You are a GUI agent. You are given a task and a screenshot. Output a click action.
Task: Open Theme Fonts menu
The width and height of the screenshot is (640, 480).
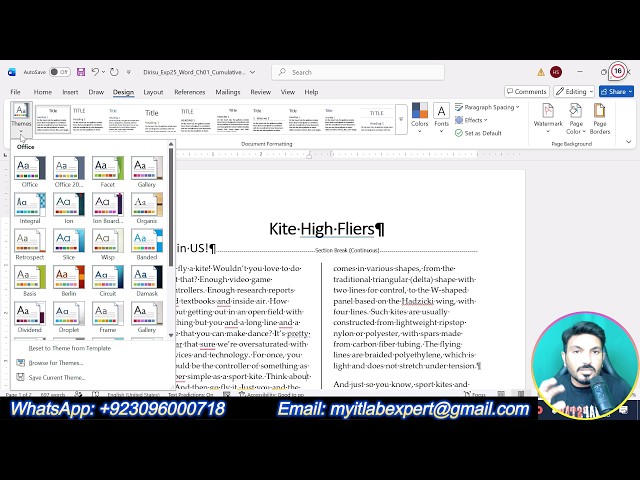(441, 118)
